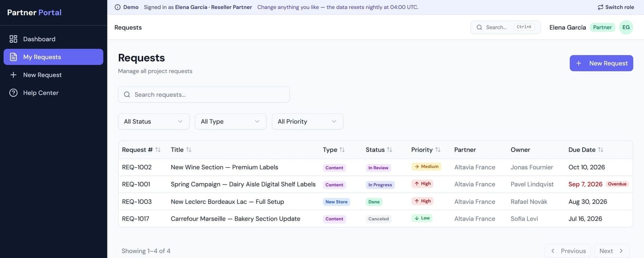The width and height of the screenshot is (644, 258).
Task: Go to the Previous page
Action: (568, 251)
